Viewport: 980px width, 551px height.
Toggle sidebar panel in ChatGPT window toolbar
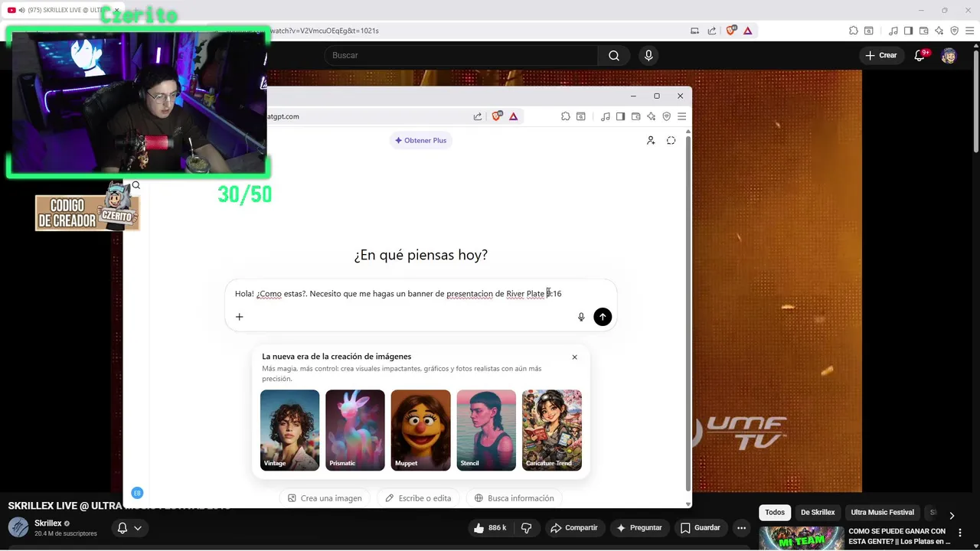tap(621, 116)
